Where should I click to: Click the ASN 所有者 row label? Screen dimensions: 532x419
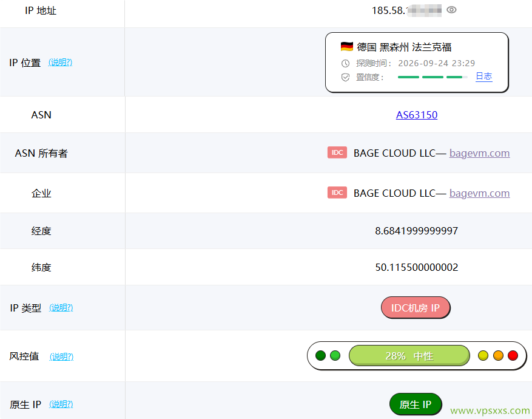pos(41,153)
